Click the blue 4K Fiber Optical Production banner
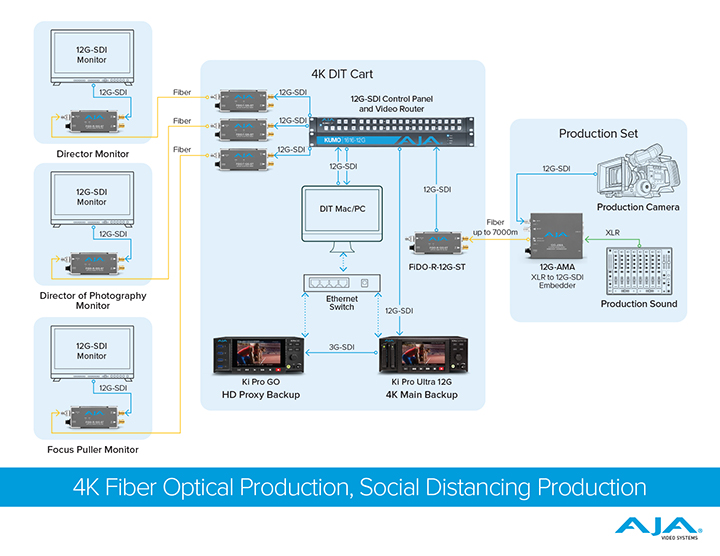Viewport: 720px width, 556px height. tap(360, 487)
